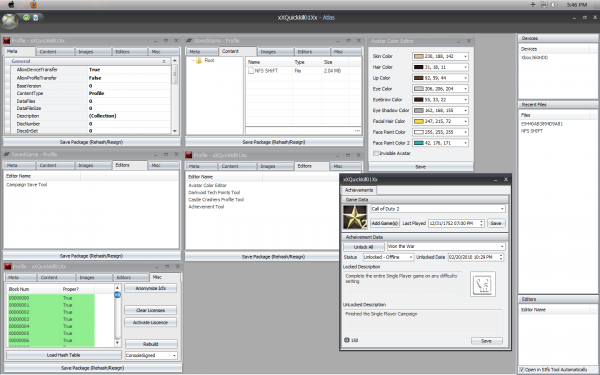Click Save next to Last Played date
600x375 pixels.
coord(496,223)
